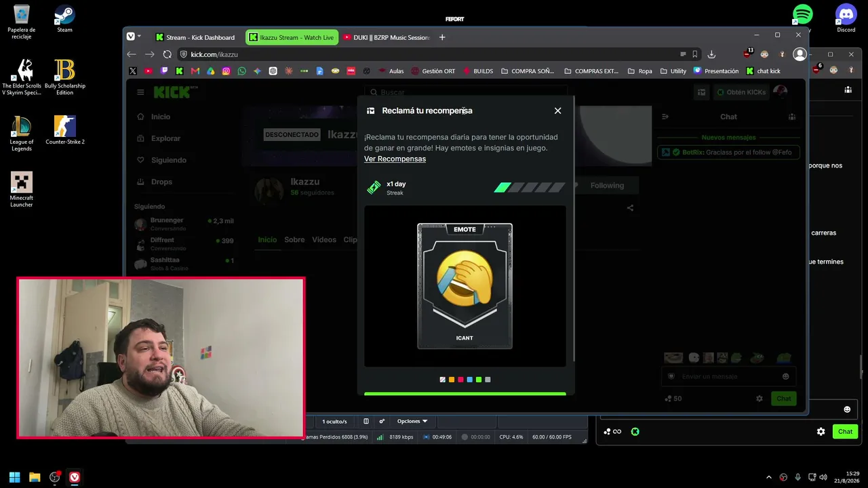The image size is (868, 488).
Task: Select the green rarity color swatch
Action: tap(479, 380)
